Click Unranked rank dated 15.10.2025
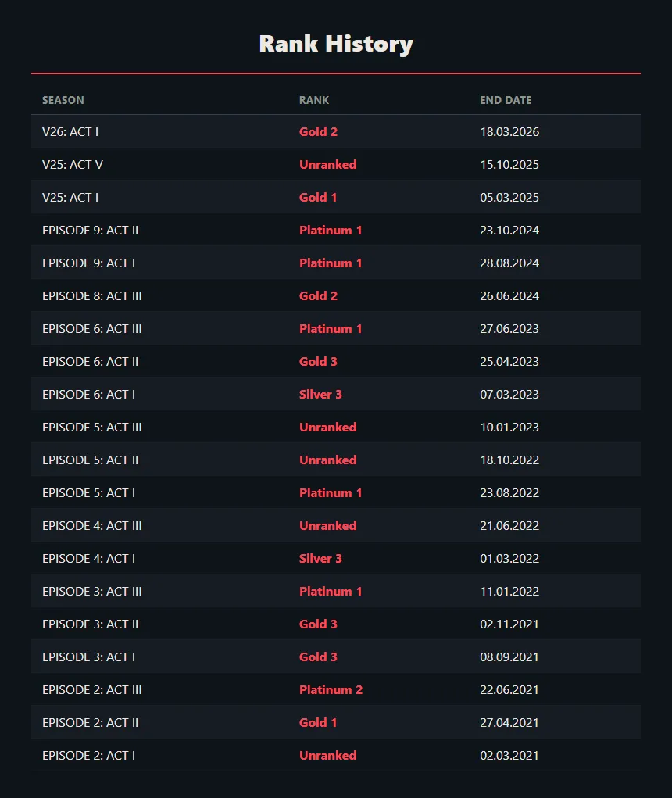Viewport: 672px width, 798px height. click(x=327, y=164)
